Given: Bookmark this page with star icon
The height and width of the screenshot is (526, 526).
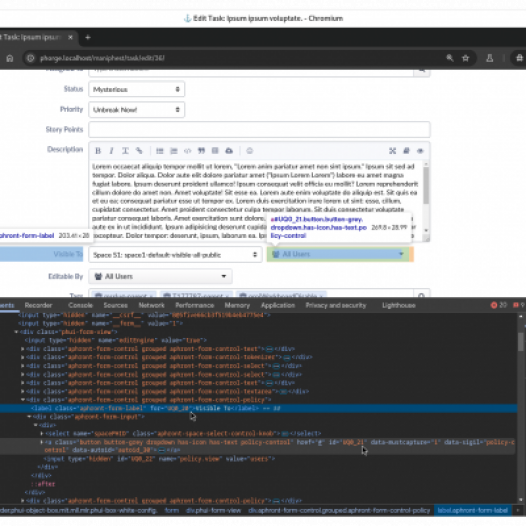Looking at the screenshot, I should pos(466,58).
